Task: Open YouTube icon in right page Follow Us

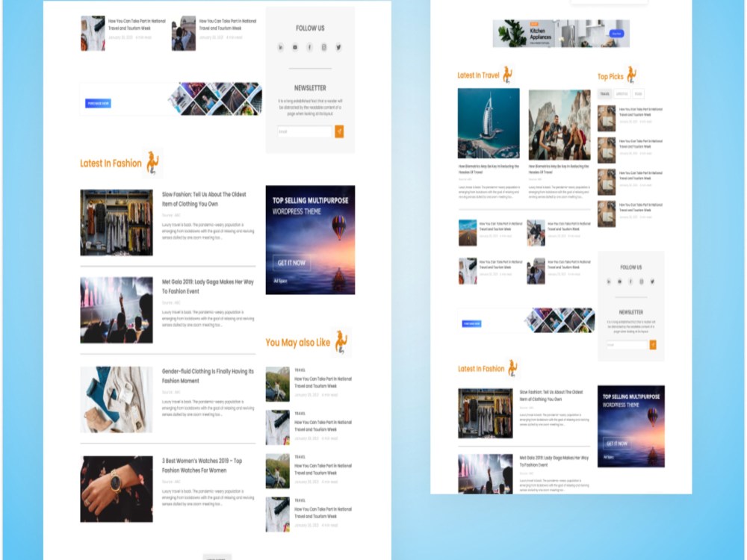Action: [x=620, y=281]
